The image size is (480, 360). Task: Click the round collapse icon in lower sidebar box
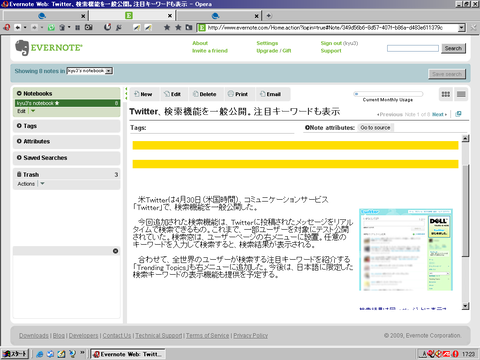[115, 251]
